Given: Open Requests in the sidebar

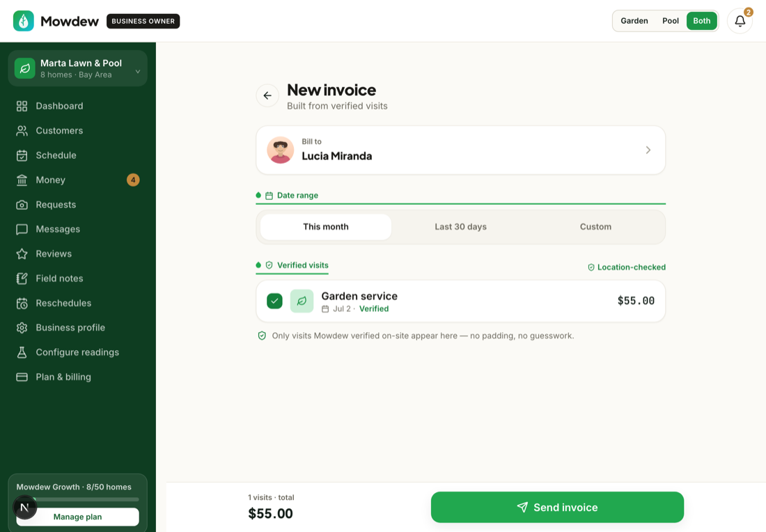Looking at the screenshot, I should tap(78, 205).
